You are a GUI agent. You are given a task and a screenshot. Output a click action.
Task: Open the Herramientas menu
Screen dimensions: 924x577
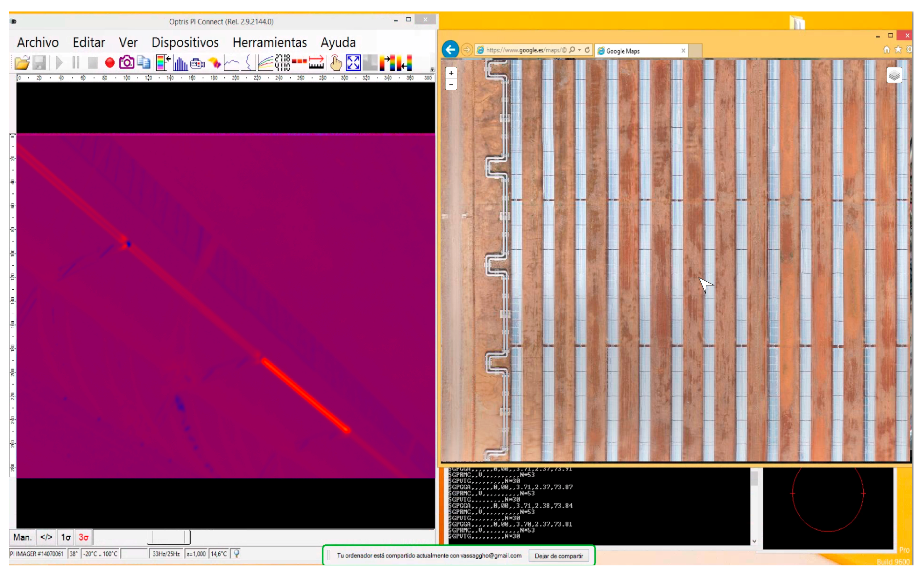(270, 42)
